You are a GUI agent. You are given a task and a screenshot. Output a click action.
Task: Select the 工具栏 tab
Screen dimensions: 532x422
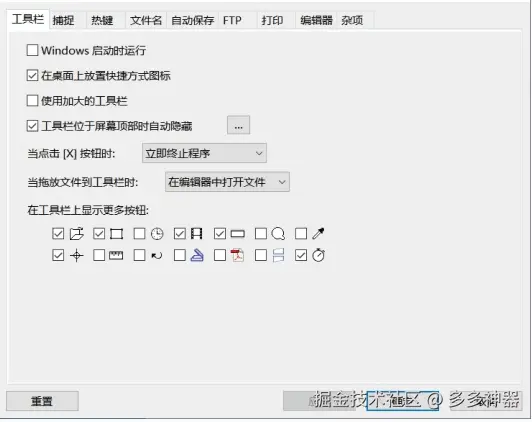28,19
